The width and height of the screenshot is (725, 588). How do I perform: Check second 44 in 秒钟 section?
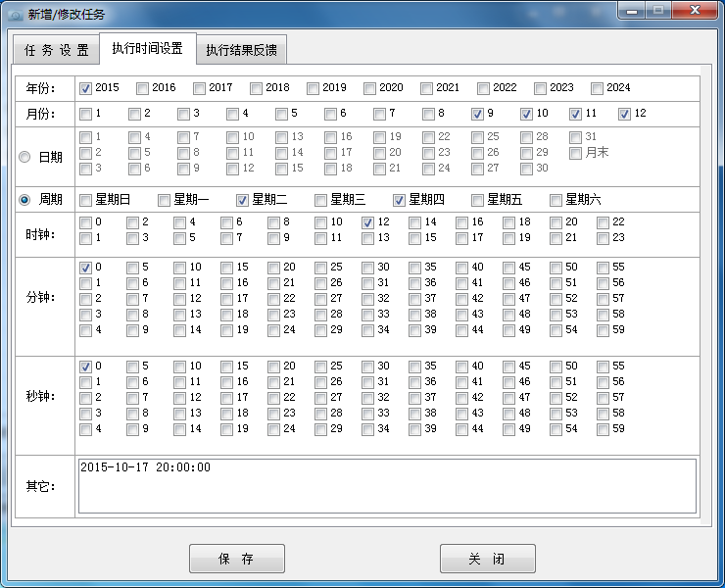point(461,430)
